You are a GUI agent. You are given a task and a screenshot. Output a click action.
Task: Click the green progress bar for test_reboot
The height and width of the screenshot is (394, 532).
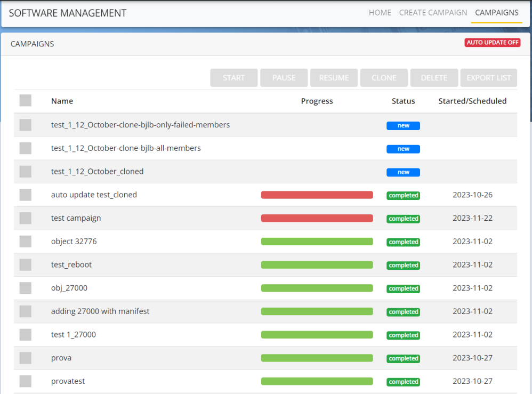tap(317, 265)
